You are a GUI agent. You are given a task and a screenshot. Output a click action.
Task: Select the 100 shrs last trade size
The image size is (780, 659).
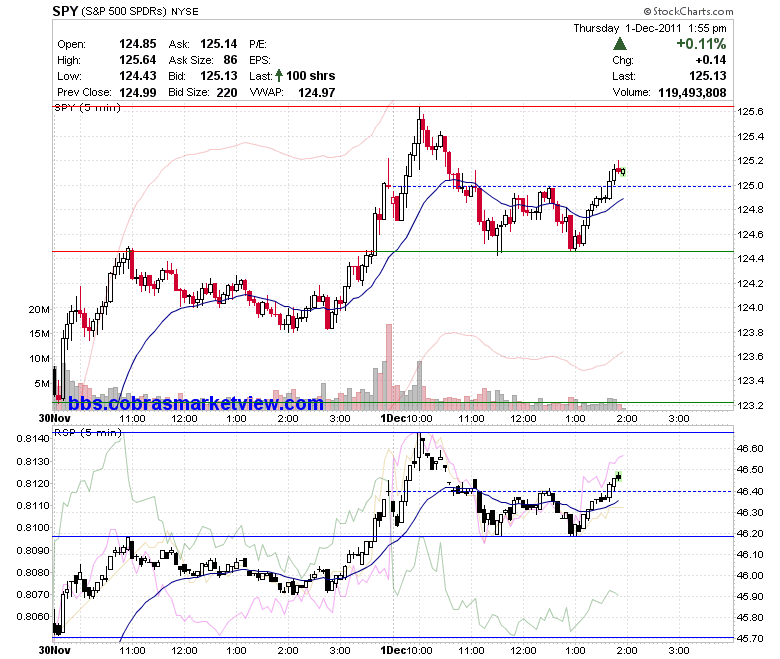coord(310,76)
